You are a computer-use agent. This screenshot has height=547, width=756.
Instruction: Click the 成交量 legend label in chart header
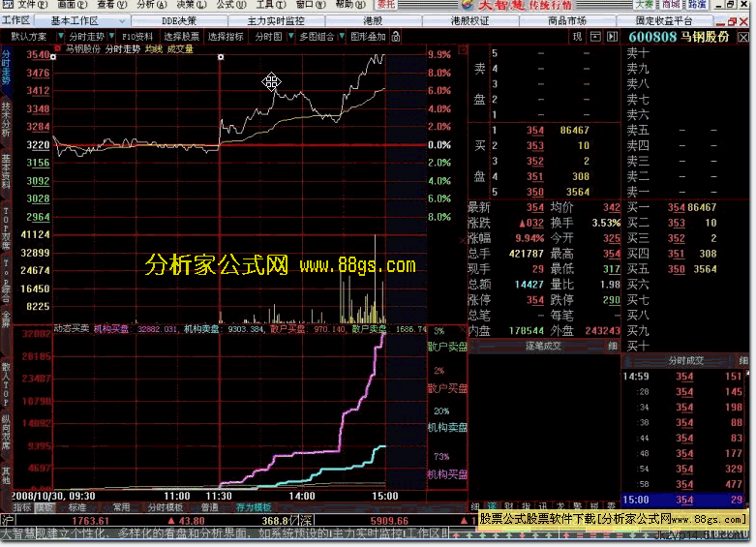point(180,49)
